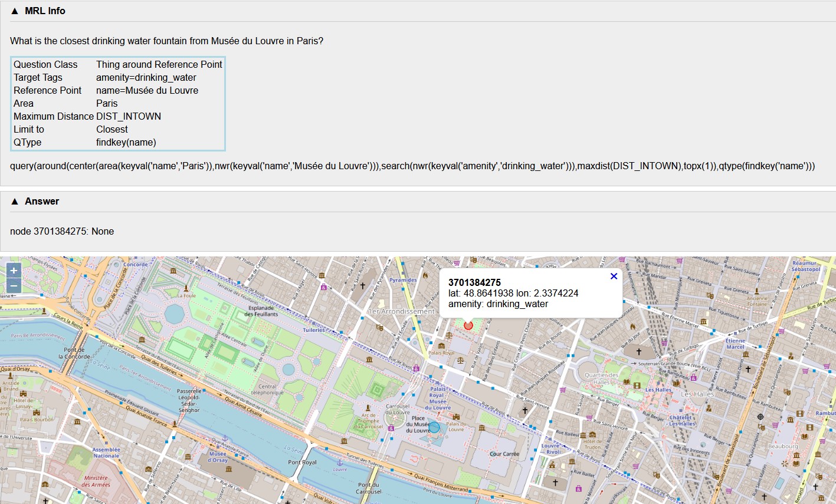836x504 pixels.
Task: Click the red drinking water marker
Action: pos(468,325)
